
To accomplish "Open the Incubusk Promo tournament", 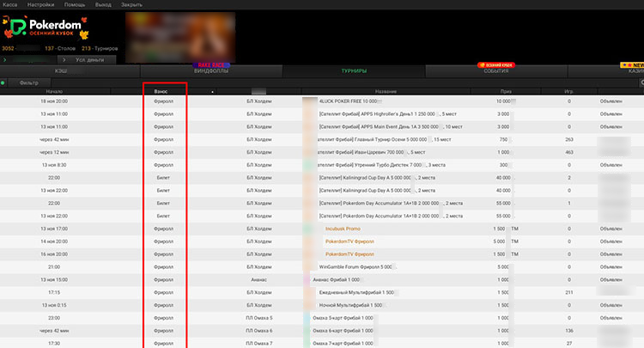I will pyautogui.click(x=343, y=229).
